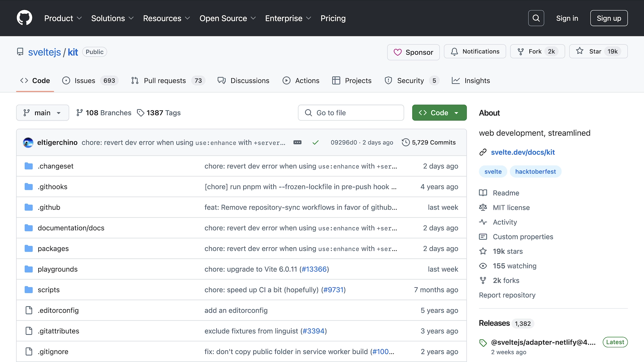Open the GitHub logo homepage
The image size is (644, 362).
coord(24,18)
